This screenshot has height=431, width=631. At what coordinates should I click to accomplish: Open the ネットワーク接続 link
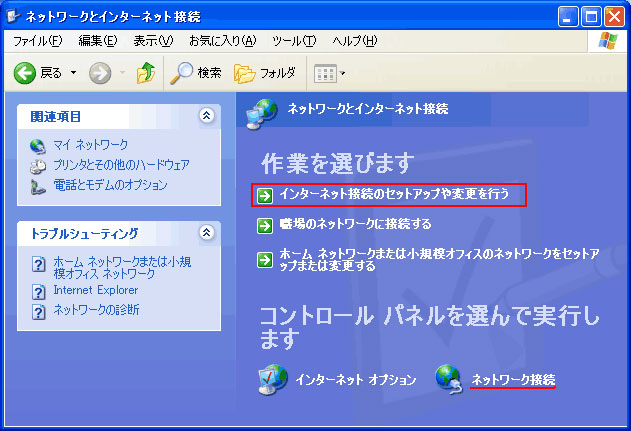click(513, 379)
